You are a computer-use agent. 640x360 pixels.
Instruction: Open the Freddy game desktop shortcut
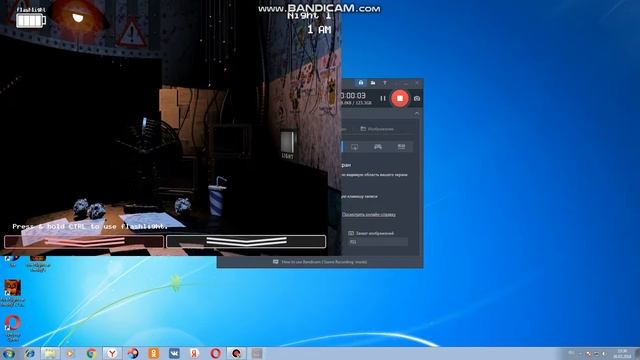pos(12,293)
